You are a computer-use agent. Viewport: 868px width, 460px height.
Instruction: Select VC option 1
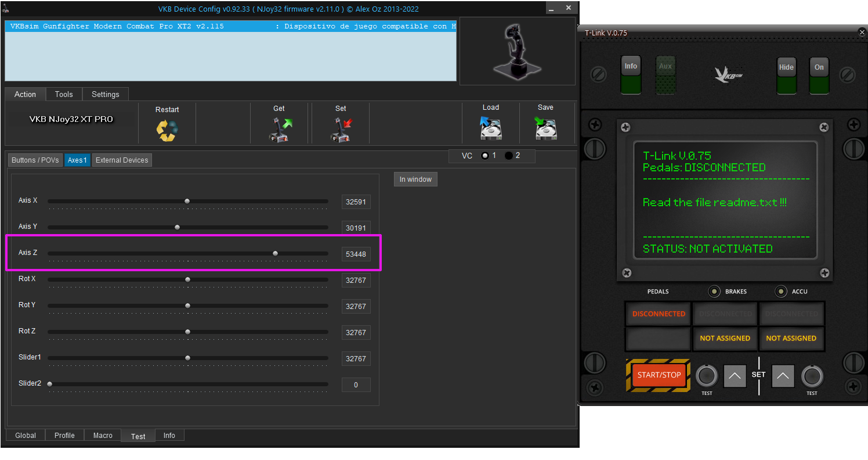pos(485,156)
